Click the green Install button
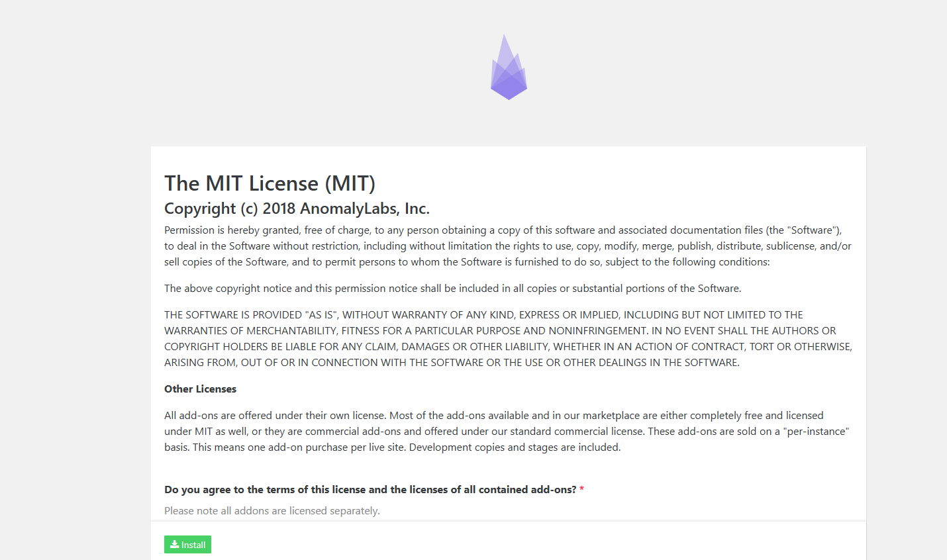The height and width of the screenshot is (560, 947). pyautogui.click(x=187, y=544)
